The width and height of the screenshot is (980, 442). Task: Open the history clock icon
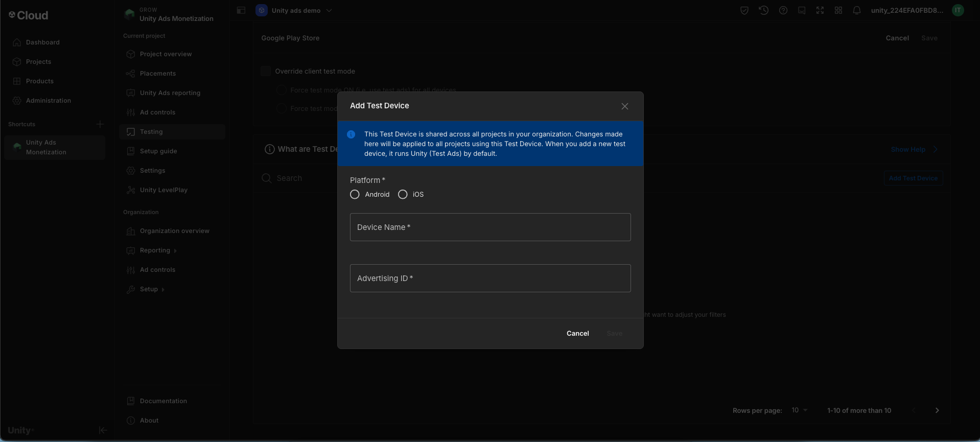pos(764,10)
